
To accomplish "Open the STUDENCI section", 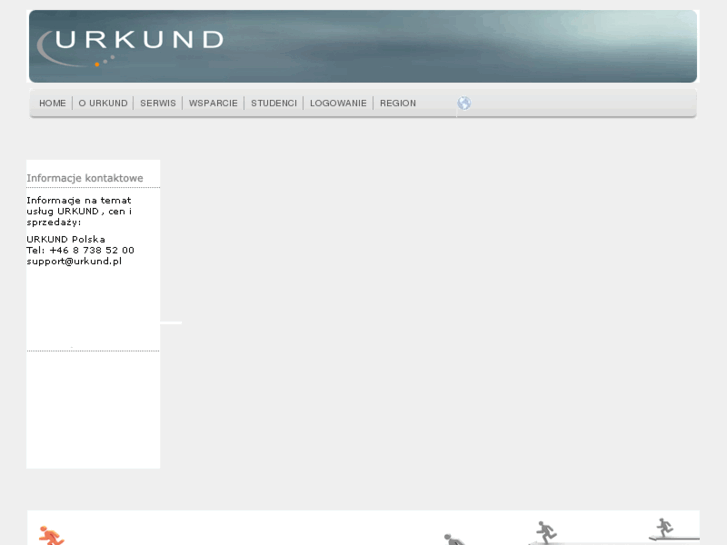I will point(274,103).
